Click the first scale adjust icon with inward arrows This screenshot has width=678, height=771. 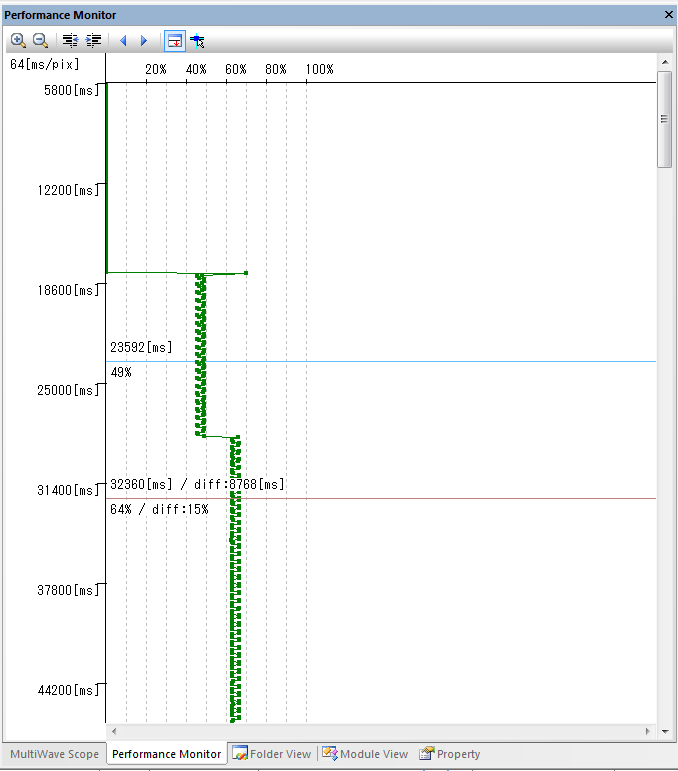[70, 41]
